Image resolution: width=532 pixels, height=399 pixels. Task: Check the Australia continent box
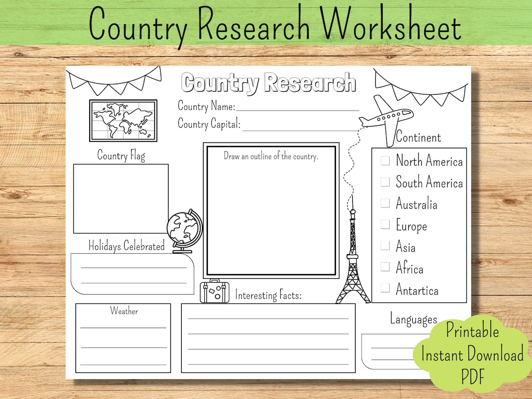click(384, 202)
